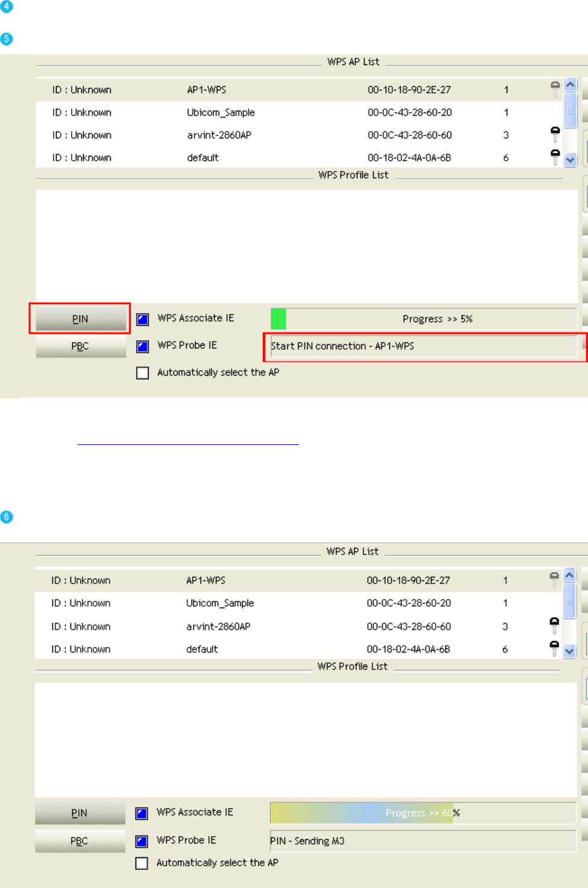Image resolution: width=588 pixels, height=888 pixels.
Task: Click the 'Start PIN connection - AP1-WPS' status field
Action: click(424, 346)
